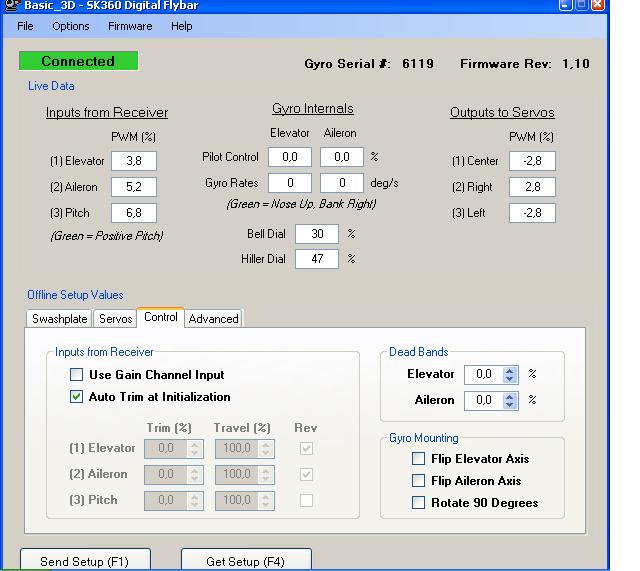Click the Gyro Rates Elevator field

click(290, 183)
